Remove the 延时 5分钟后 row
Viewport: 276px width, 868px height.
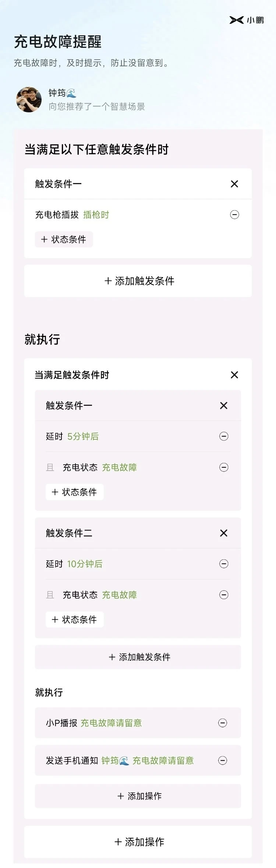pyautogui.click(x=224, y=436)
